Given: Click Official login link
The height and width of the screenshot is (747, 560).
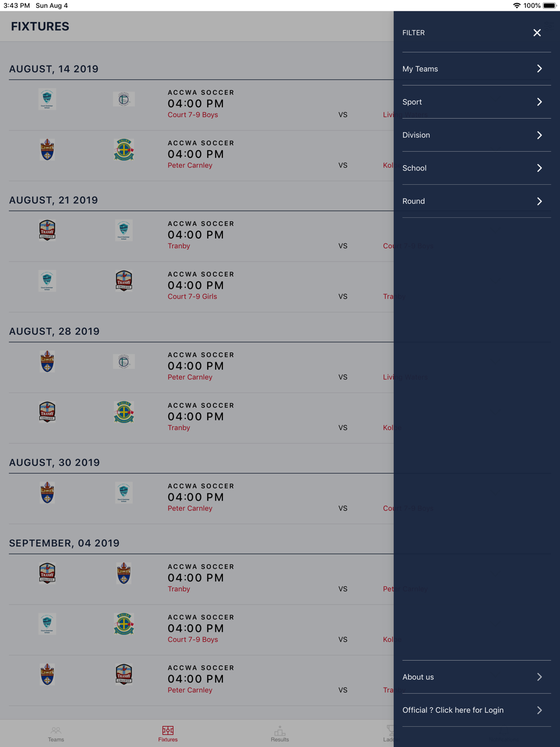Looking at the screenshot, I should [477, 710].
